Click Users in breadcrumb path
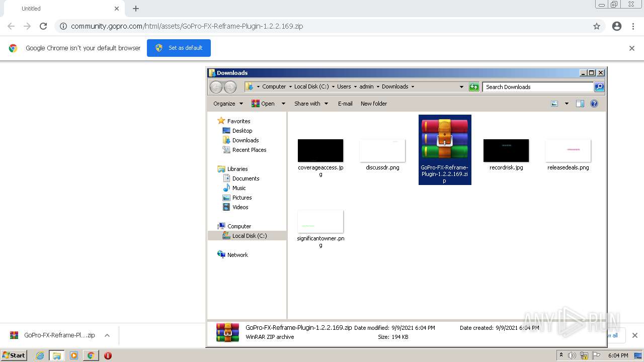644x362 pixels. (344, 86)
